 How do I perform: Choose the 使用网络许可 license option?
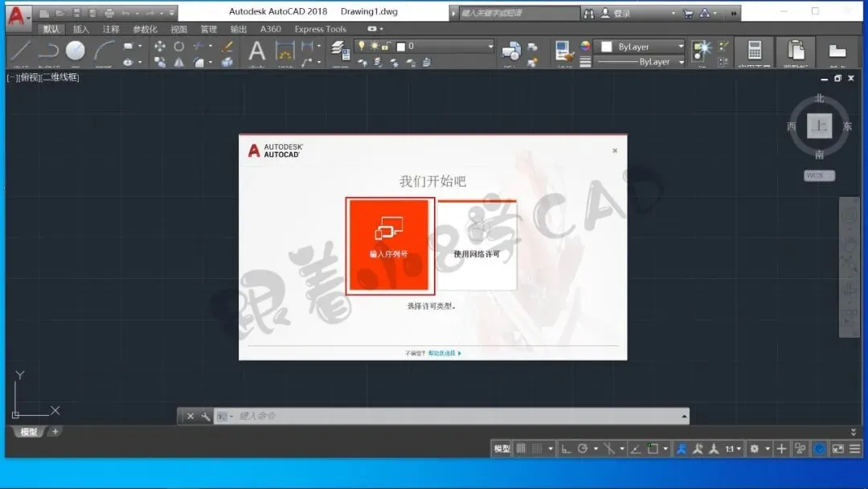[x=477, y=245]
